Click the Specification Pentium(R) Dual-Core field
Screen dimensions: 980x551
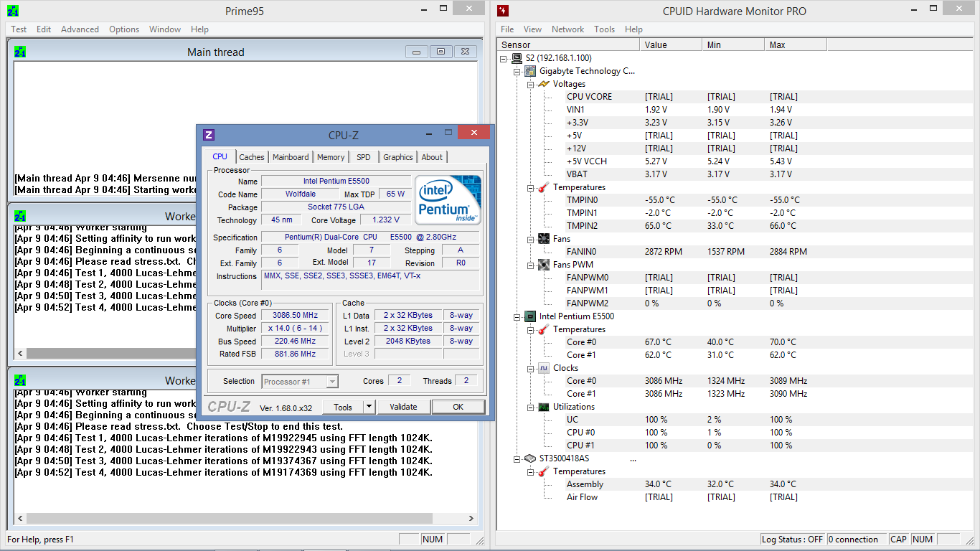370,237
